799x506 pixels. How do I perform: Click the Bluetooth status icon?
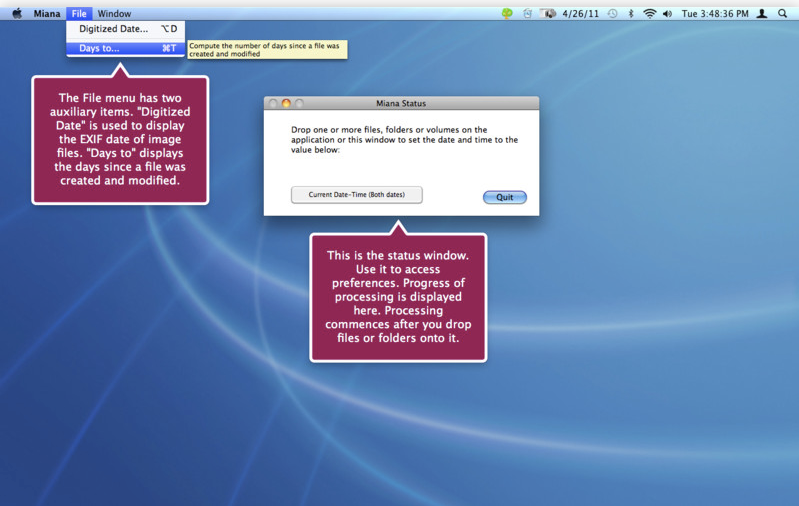630,14
